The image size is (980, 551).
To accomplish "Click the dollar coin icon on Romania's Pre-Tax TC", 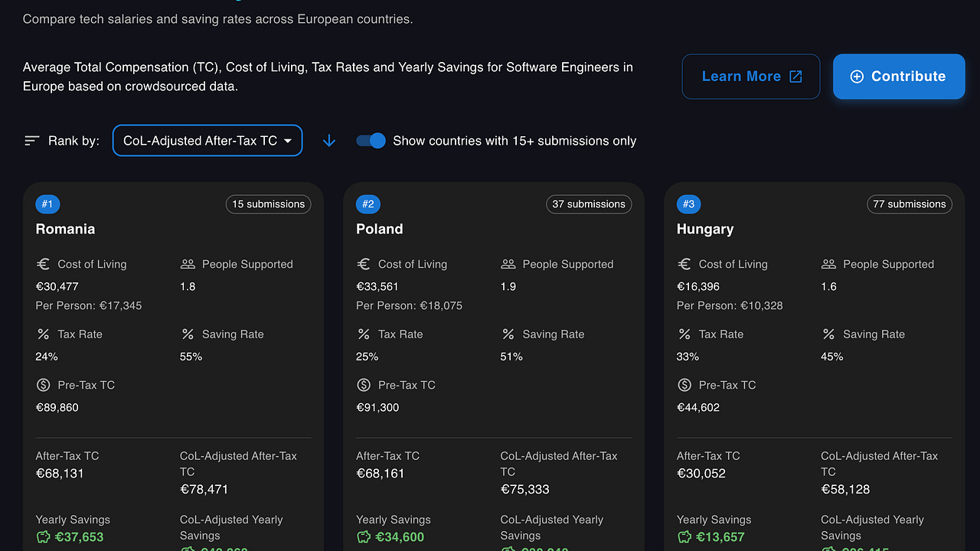I will pos(44,385).
